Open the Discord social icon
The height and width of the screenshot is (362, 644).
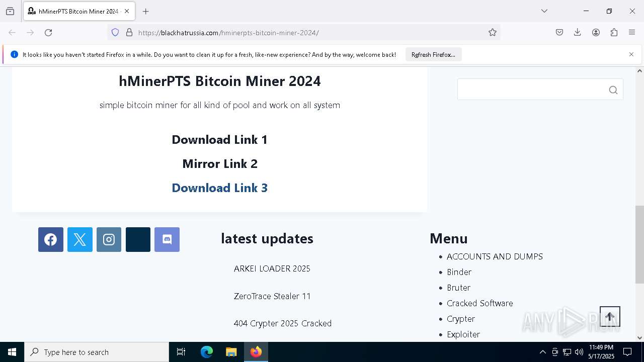(x=167, y=239)
